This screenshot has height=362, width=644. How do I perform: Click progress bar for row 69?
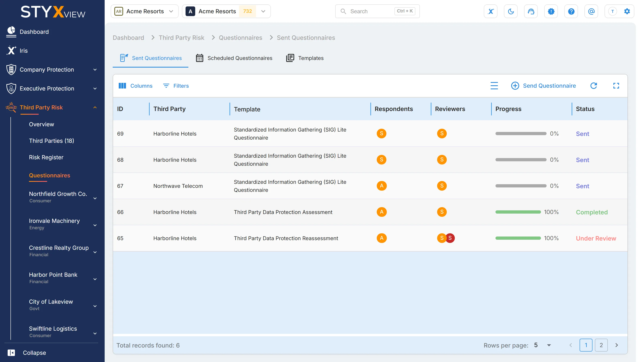click(x=521, y=134)
